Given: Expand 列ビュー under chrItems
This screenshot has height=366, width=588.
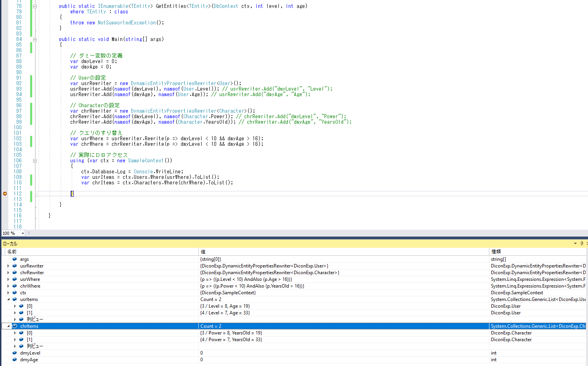Looking at the screenshot, I should pos(15,346).
